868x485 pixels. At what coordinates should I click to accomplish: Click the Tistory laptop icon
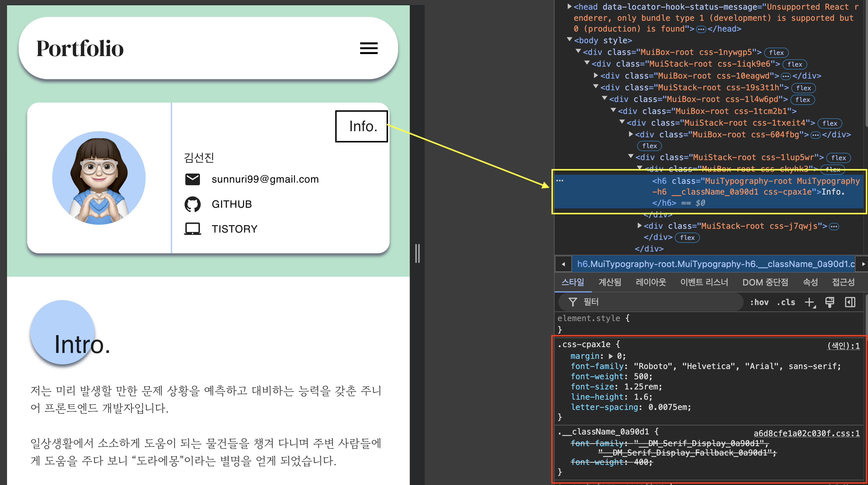click(192, 229)
